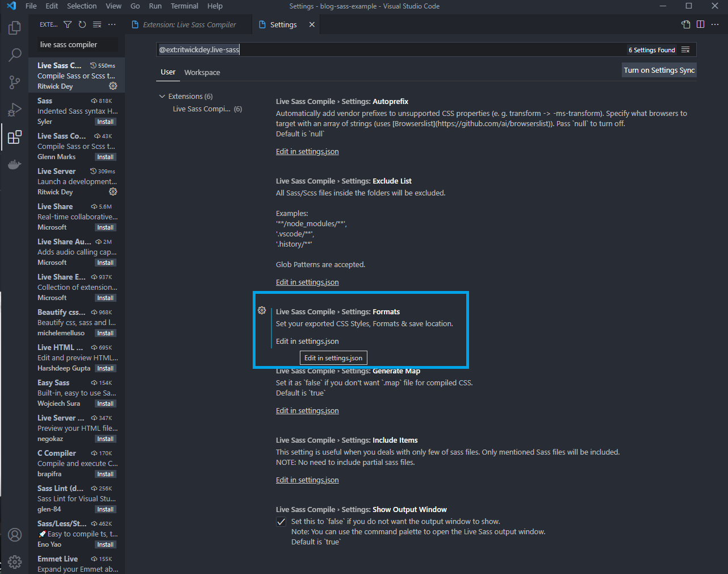Refresh the extensions list
The width and height of the screenshot is (728, 574).
point(82,24)
